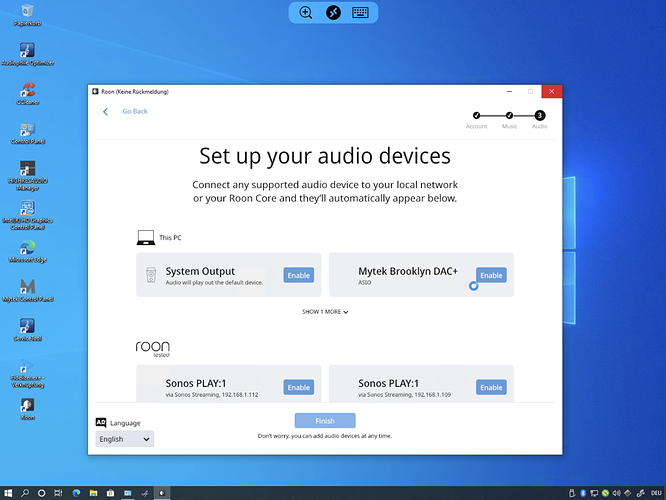The image size is (666, 500).
Task: Click the Audio step 3 marker
Action: click(x=539, y=115)
